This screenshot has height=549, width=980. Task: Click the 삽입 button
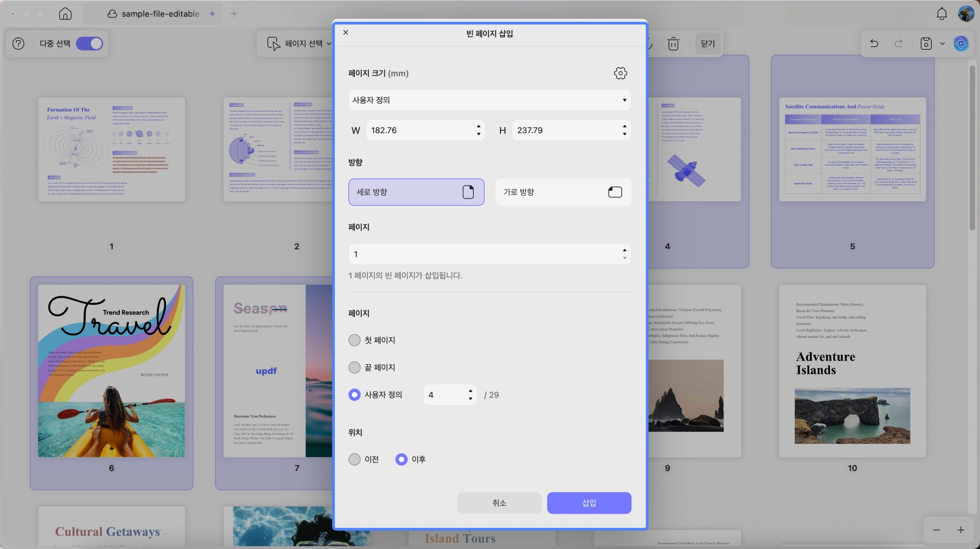coord(589,503)
